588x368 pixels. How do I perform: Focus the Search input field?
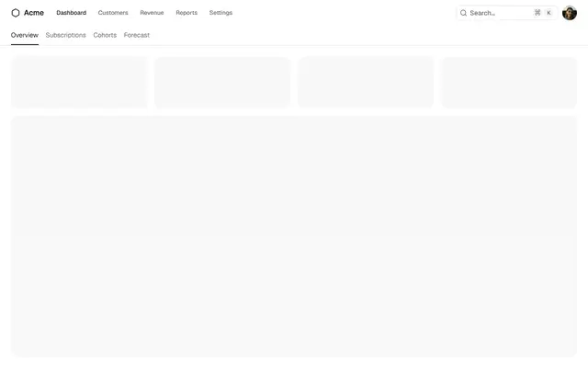(x=506, y=13)
